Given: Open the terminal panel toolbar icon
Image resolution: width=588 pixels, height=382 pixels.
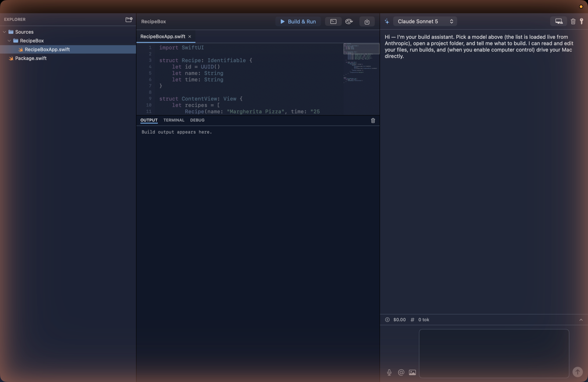Looking at the screenshot, I should tap(333, 22).
